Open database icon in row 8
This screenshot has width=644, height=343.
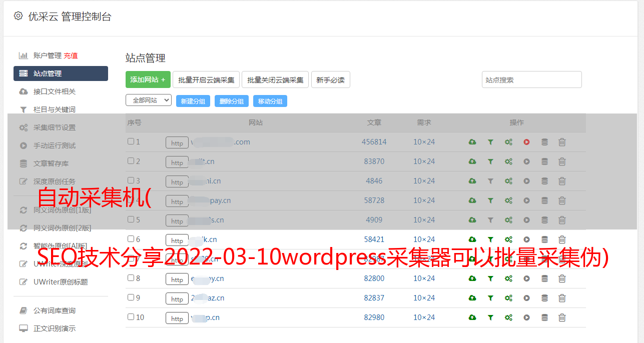tap(544, 278)
